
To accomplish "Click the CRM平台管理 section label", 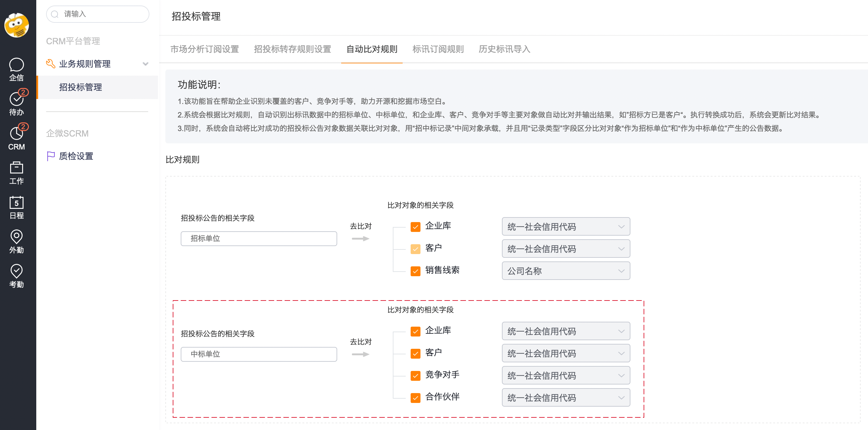I will point(73,41).
